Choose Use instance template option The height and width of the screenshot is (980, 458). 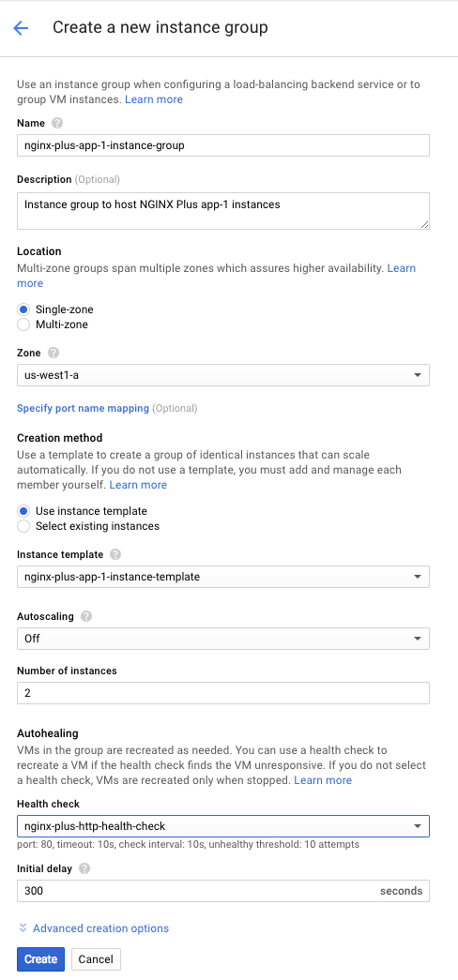(23, 511)
